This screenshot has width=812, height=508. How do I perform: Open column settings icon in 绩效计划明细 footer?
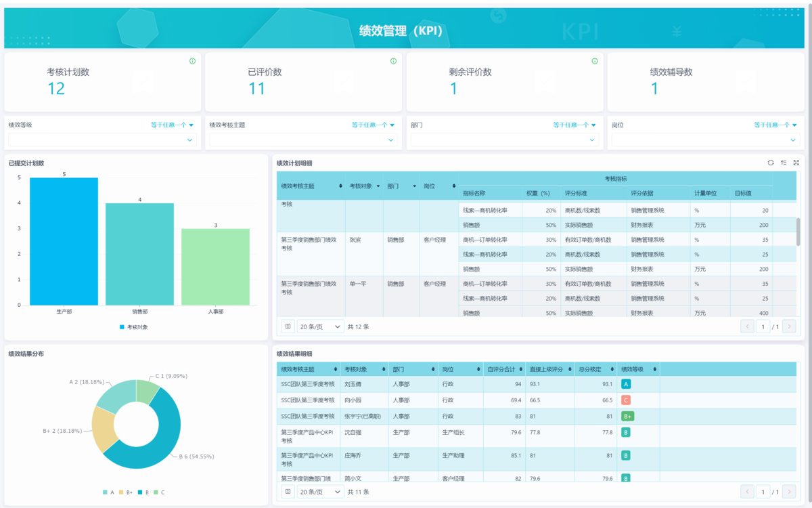pyautogui.click(x=288, y=326)
